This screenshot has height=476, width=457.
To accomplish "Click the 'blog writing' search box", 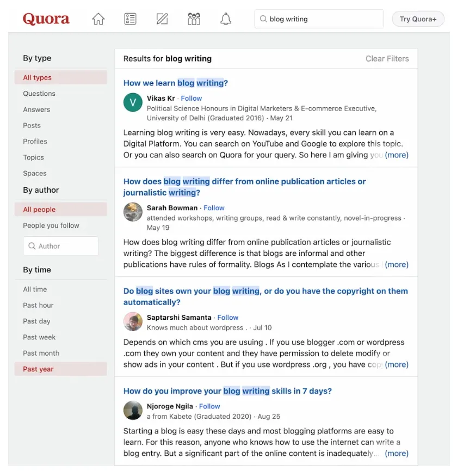I will [319, 19].
